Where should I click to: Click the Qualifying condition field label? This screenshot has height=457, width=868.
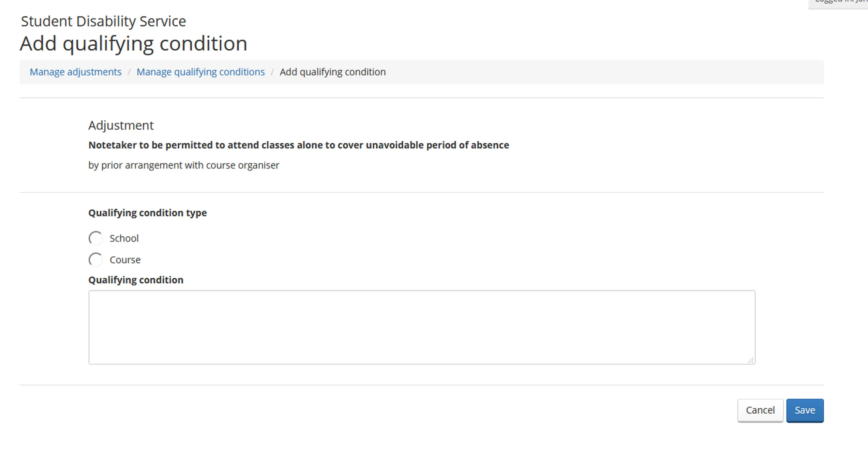click(136, 280)
